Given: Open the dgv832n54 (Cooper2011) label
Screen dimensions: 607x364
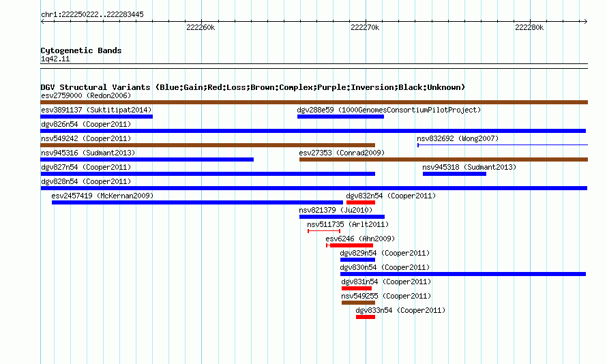Looking at the screenshot, I should click(391, 196).
